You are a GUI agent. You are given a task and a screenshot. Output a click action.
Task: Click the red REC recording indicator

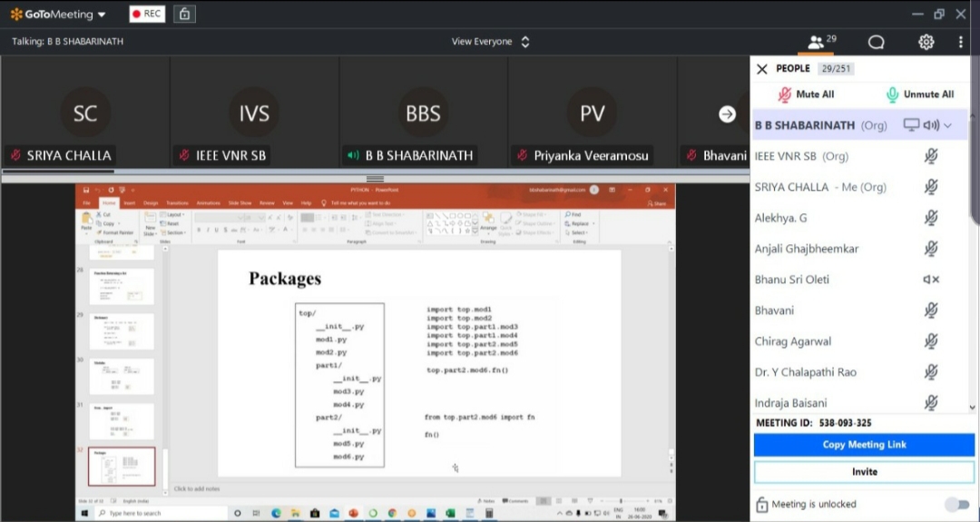point(147,15)
